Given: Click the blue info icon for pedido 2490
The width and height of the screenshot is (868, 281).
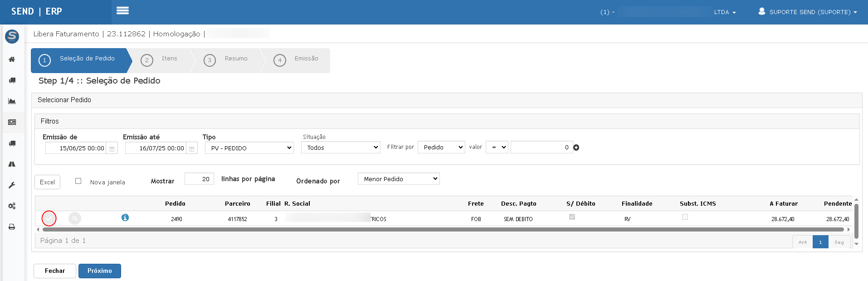Looking at the screenshot, I should tap(125, 217).
